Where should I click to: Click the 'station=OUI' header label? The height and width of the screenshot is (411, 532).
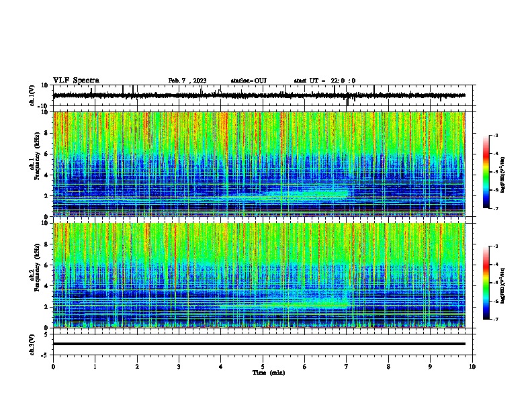pyautogui.click(x=249, y=81)
